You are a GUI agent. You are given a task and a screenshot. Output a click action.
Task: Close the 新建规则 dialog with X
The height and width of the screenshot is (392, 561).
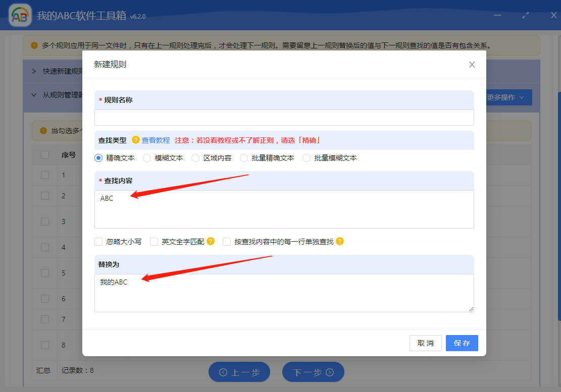[472, 65]
